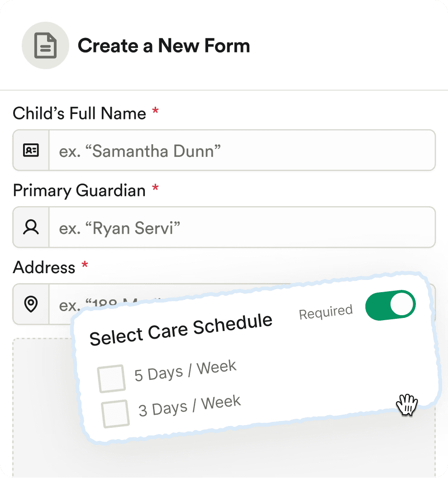
Task: Click the "3 Days / Week" option label
Action: tap(190, 406)
